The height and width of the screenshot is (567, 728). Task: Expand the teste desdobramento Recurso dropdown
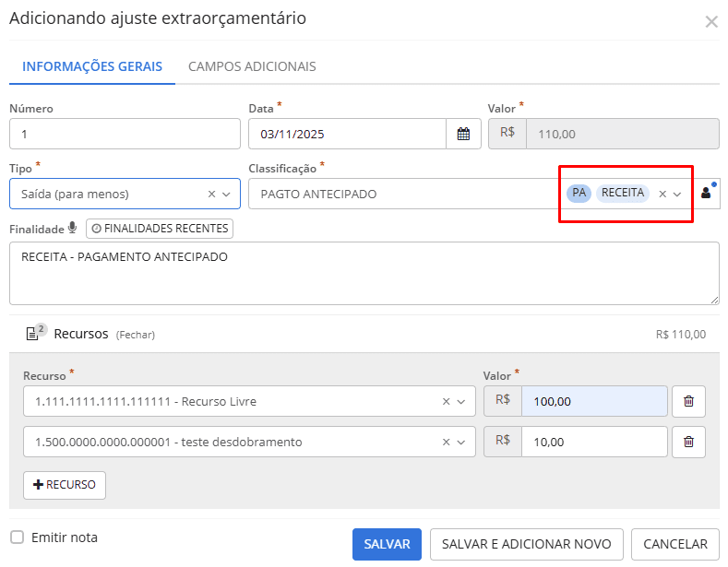click(461, 442)
